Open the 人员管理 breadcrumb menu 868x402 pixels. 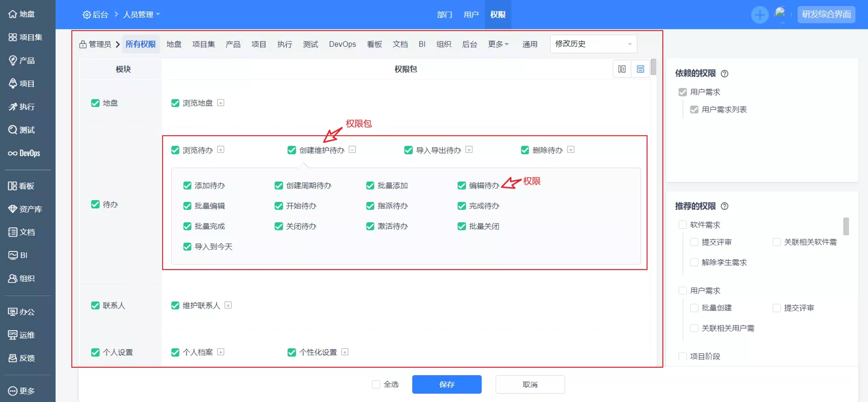(x=141, y=15)
